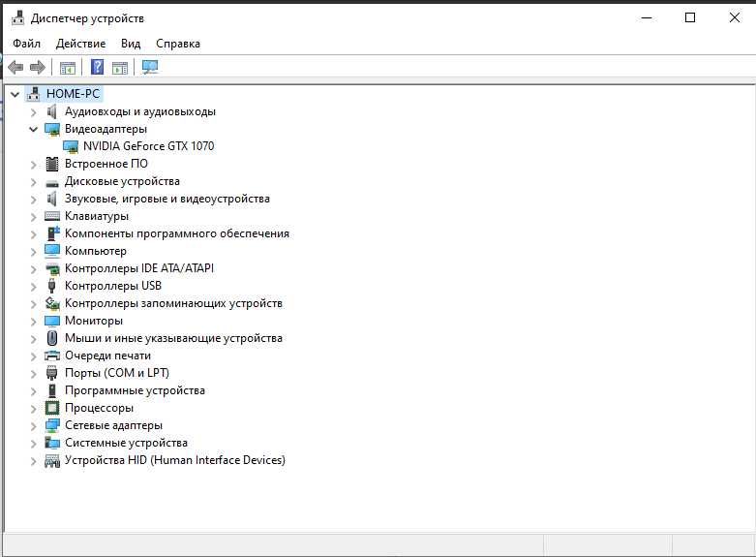Image resolution: width=756 pixels, height=557 pixels.
Task: Click the Контроллеры USB plug icon
Action: (51, 286)
